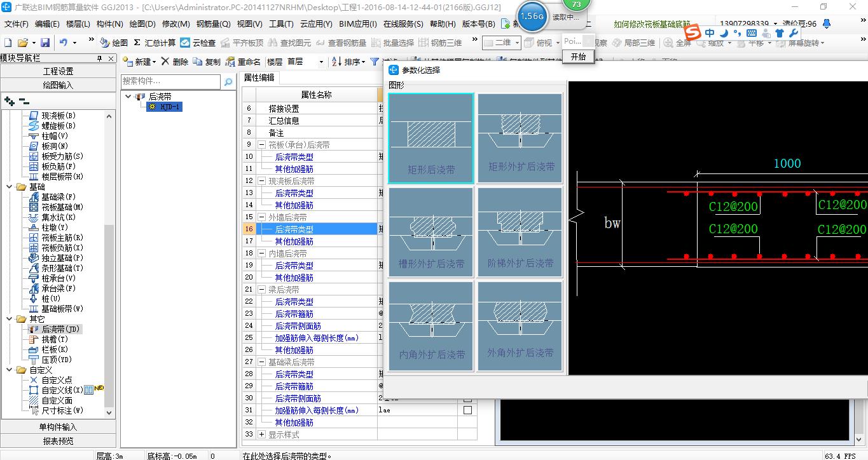868x460 pixels.
Task: Click the new file icon in toolbar
Action: 8,43
